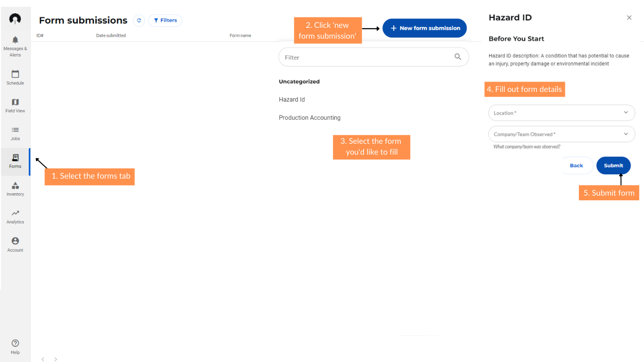Open the Inventory section
This screenshot has width=644, height=362.
click(16, 188)
